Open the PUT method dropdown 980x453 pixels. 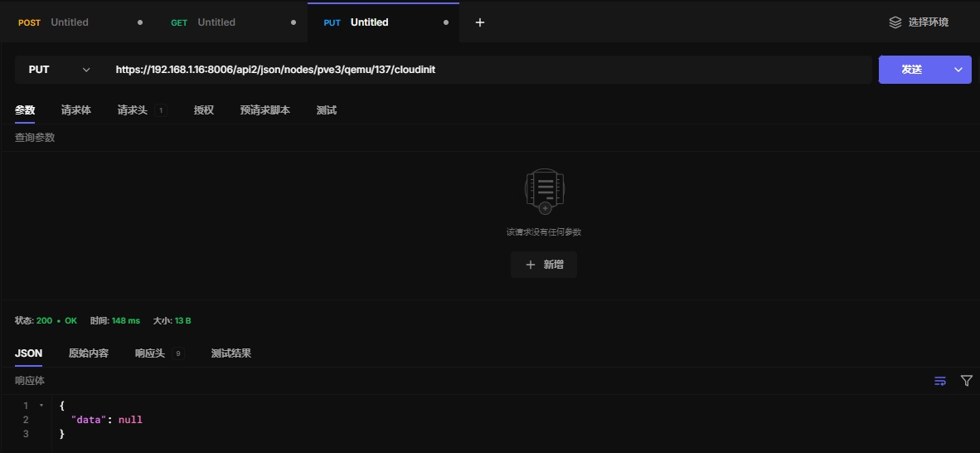click(58, 70)
